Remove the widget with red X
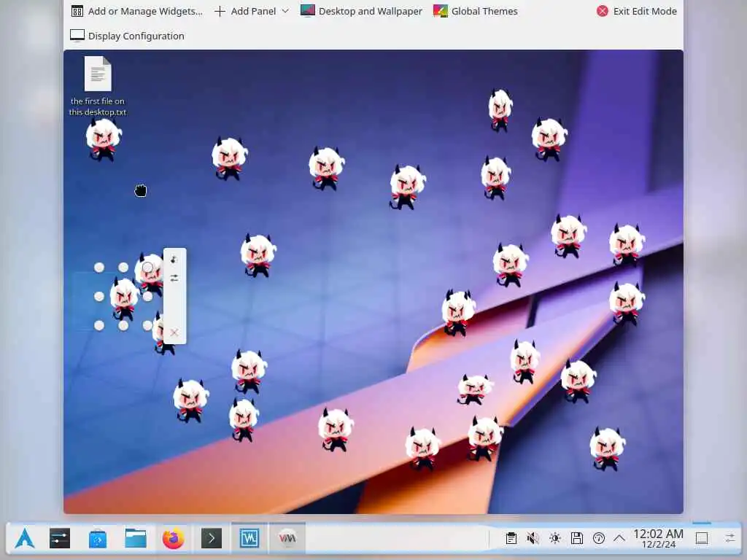Image resolution: width=747 pixels, height=560 pixels. (174, 332)
